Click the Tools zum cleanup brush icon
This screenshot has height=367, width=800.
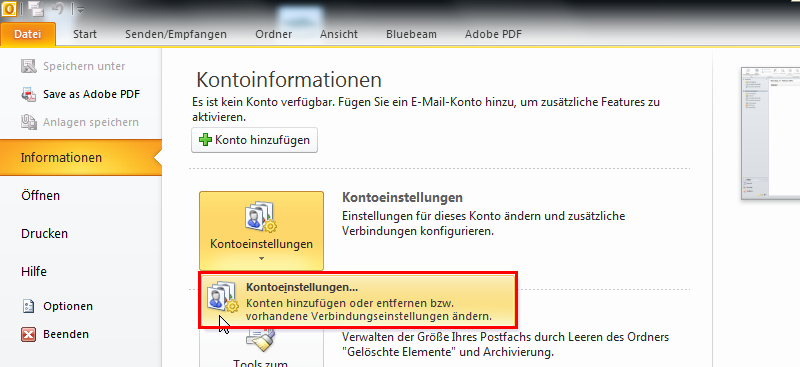click(261, 339)
